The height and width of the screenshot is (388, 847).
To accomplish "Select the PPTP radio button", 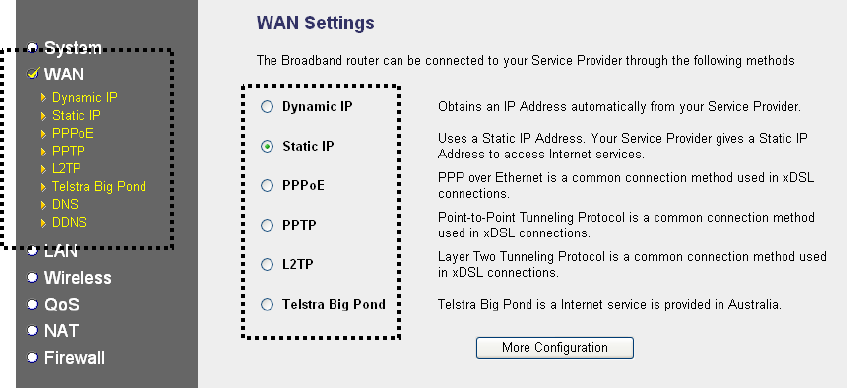I will pyautogui.click(x=267, y=225).
